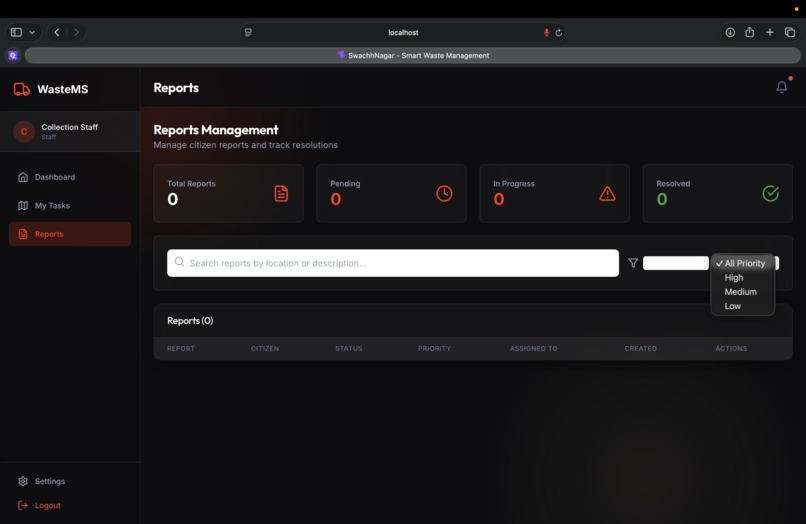Open the status filter dropdown
The height and width of the screenshot is (524, 806).
pyautogui.click(x=675, y=263)
